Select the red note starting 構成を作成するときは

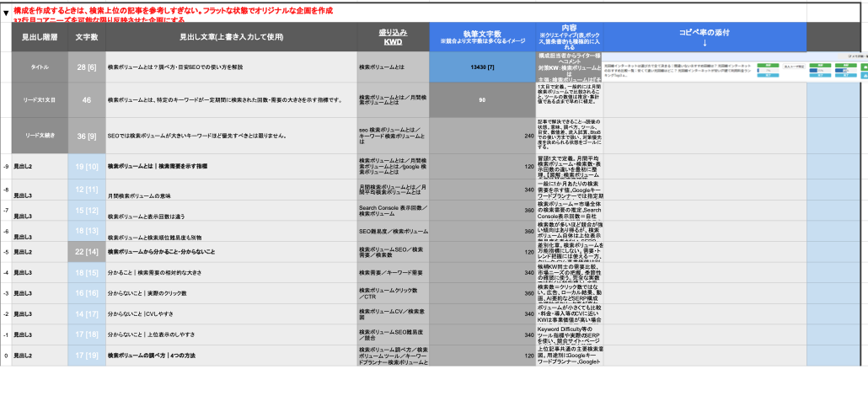pos(174,15)
